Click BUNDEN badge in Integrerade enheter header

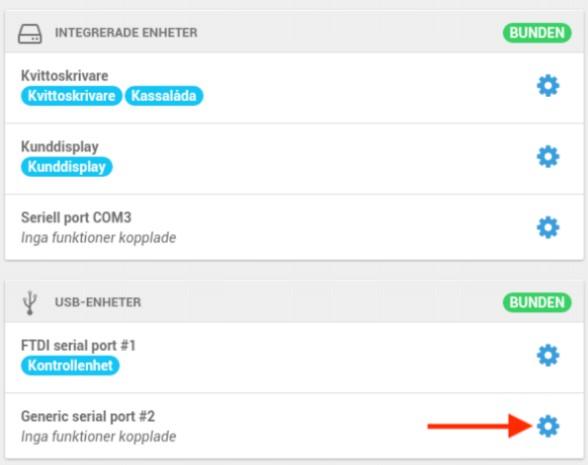537,33
